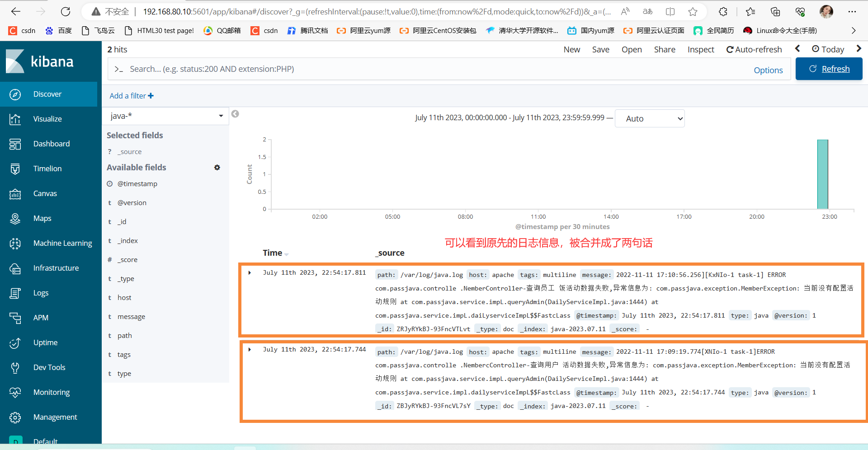
Task: Collapse the field sidebar arrow
Action: [x=235, y=114]
